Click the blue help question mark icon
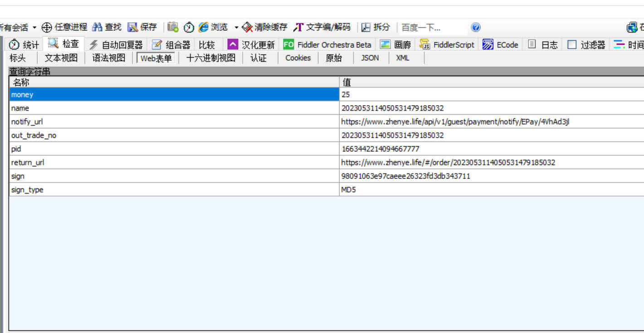The image size is (644, 333). [475, 28]
